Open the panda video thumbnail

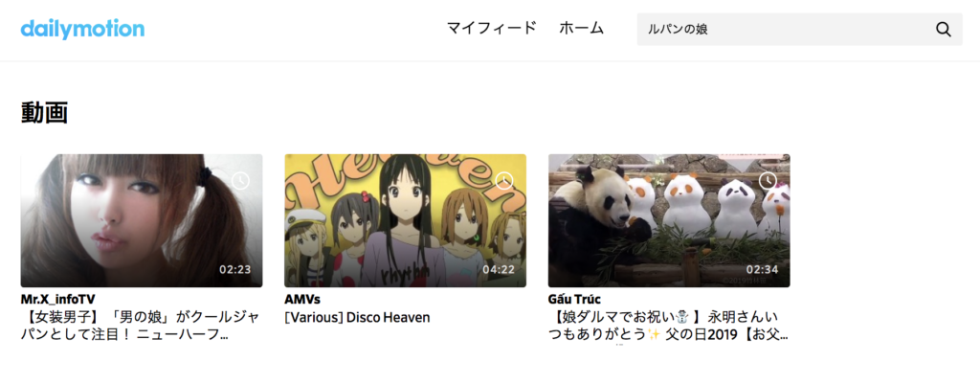(669, 221)
